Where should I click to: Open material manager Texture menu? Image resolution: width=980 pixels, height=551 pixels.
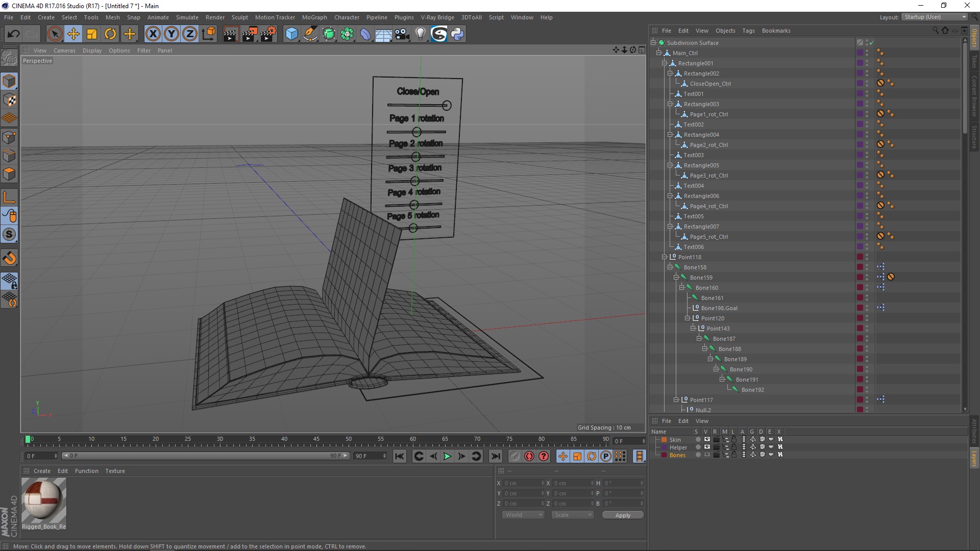(x=115, y=471)
